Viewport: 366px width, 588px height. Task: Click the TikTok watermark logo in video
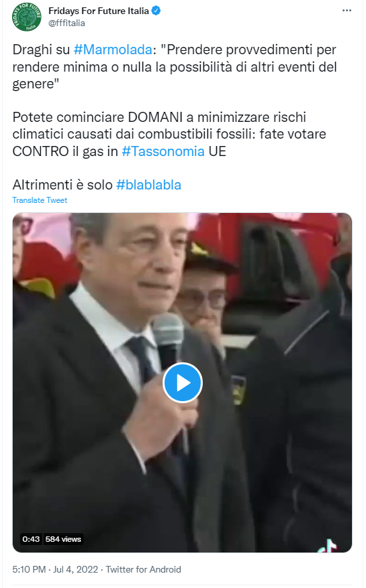pyautogui.click(x=327, y=546)
